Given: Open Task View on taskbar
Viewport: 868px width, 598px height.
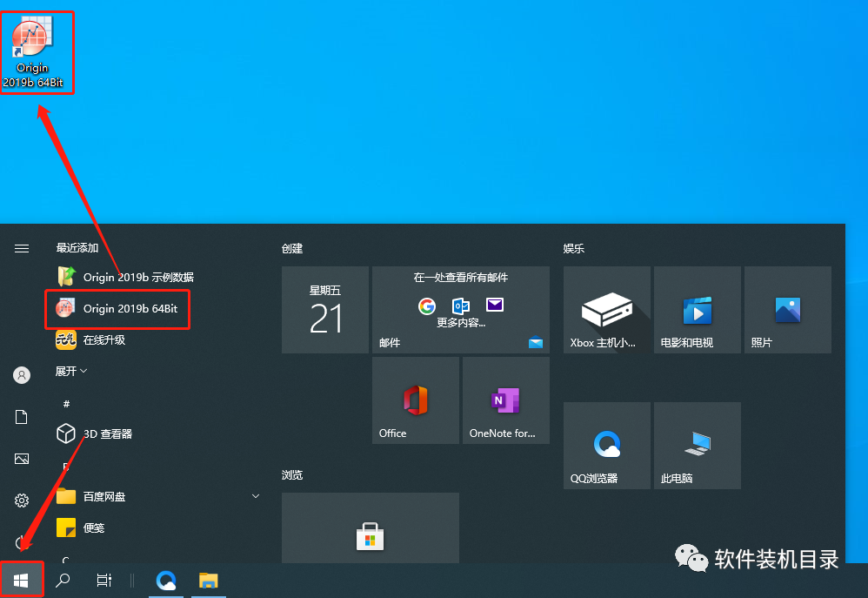Looking at the screenshot, I should [x=104, y=581].
